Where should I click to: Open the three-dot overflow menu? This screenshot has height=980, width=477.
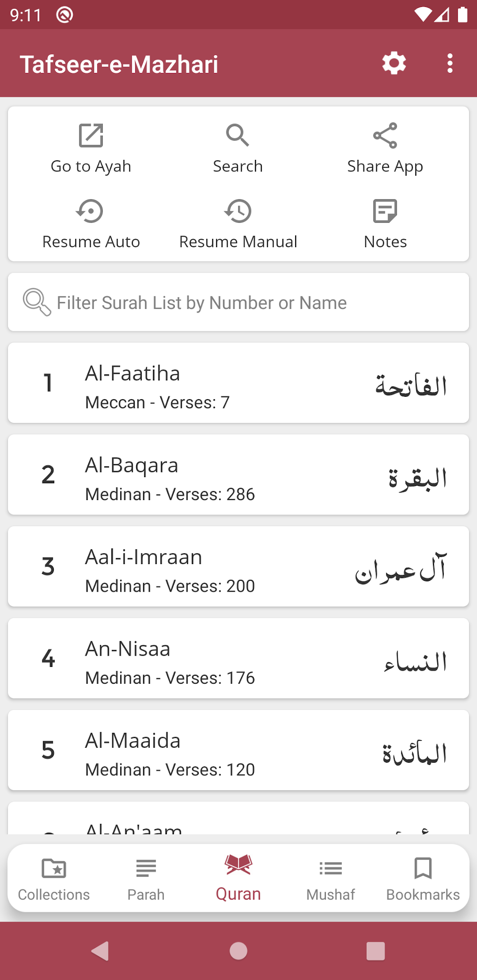click(x=449, y=63)
